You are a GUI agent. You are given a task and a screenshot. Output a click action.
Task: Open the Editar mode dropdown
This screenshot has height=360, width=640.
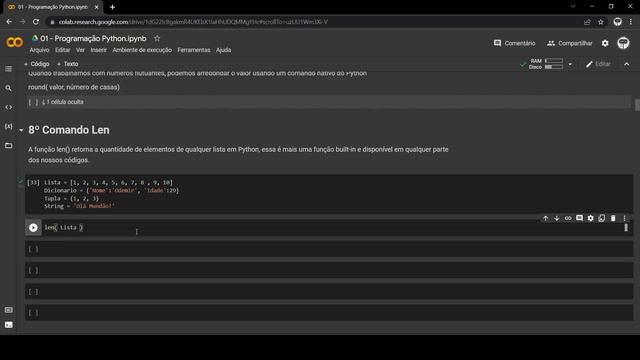[598, 64]
